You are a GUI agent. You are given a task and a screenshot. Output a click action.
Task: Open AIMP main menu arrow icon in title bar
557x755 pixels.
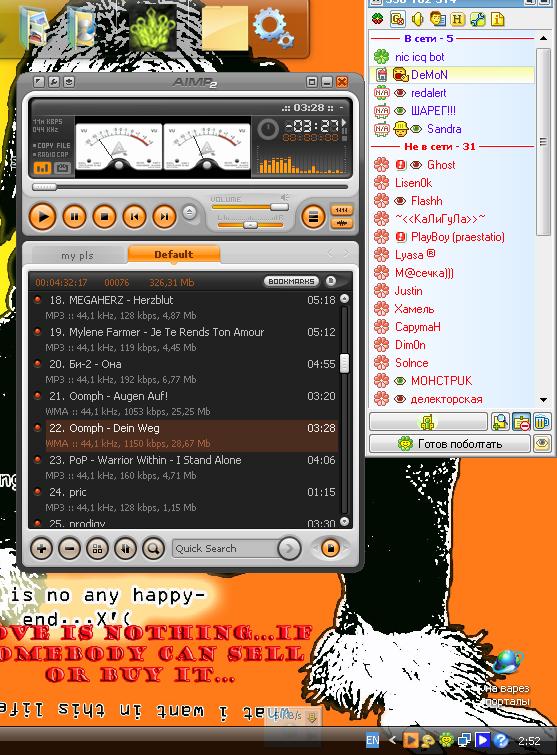39,82
